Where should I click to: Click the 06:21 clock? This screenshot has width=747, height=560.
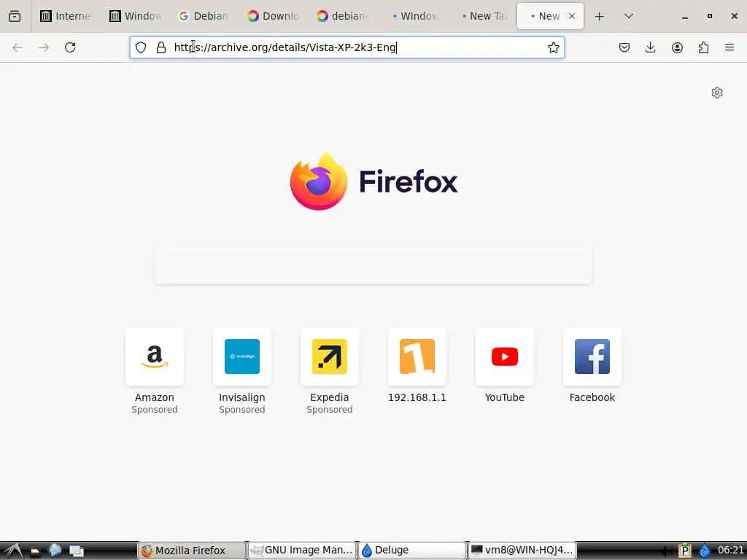(731, 551)
